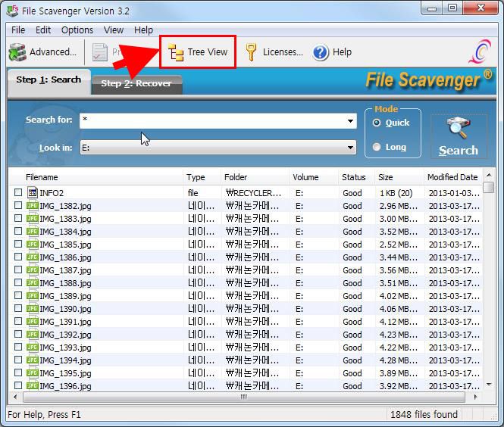The height and width of the screenshot is (427, 504).
Task: Select the Long mode radio button
Action: [x=377, y=147]
